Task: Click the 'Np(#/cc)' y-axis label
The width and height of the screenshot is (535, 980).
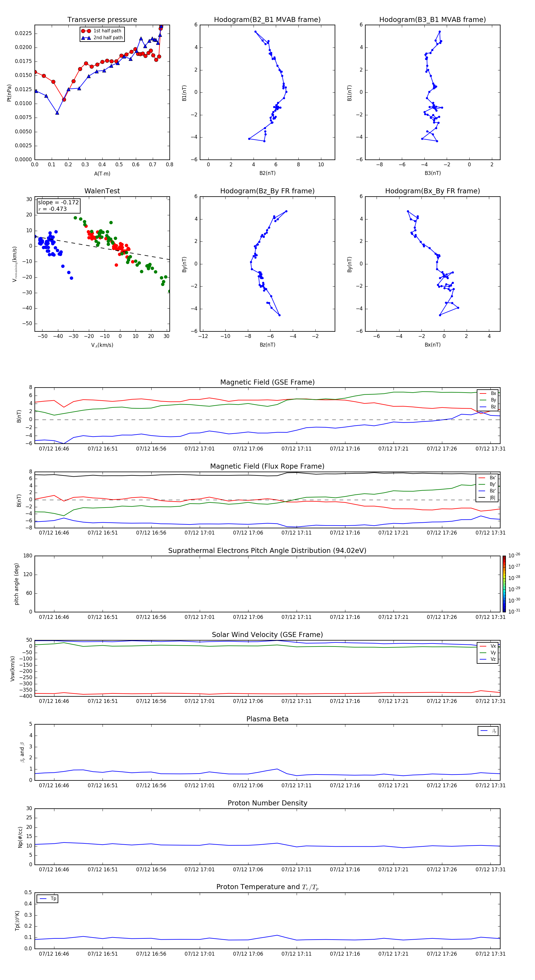Action: click(20, 837)
